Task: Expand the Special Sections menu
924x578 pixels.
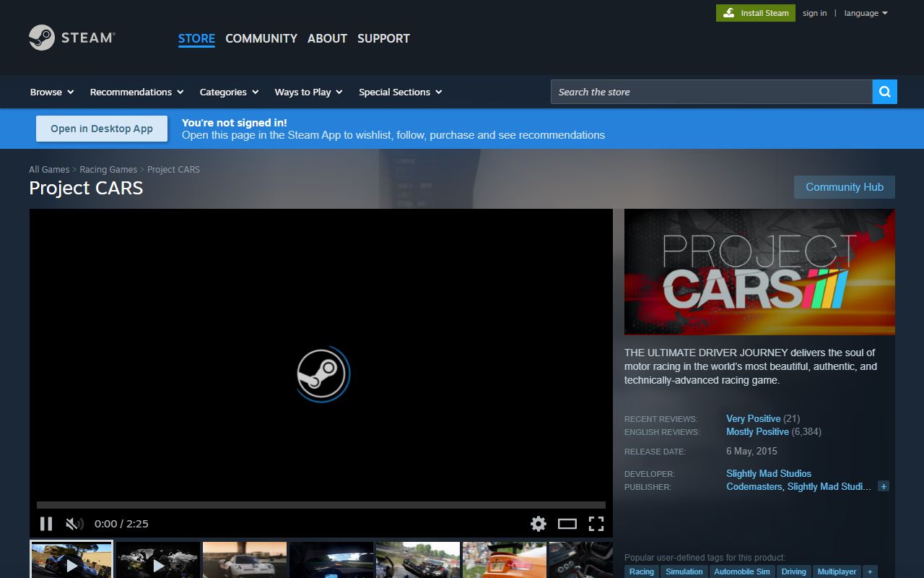Action: click(x=400, y=92)
